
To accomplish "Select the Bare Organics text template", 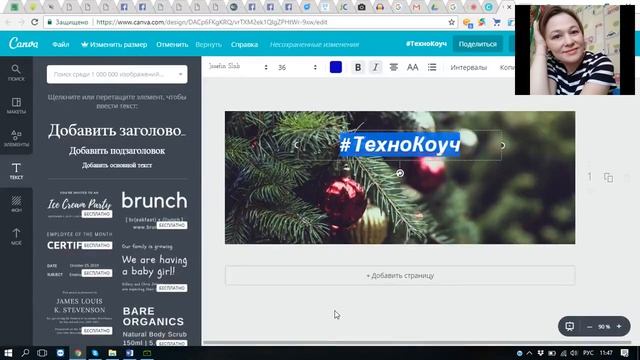I will 154,326.
